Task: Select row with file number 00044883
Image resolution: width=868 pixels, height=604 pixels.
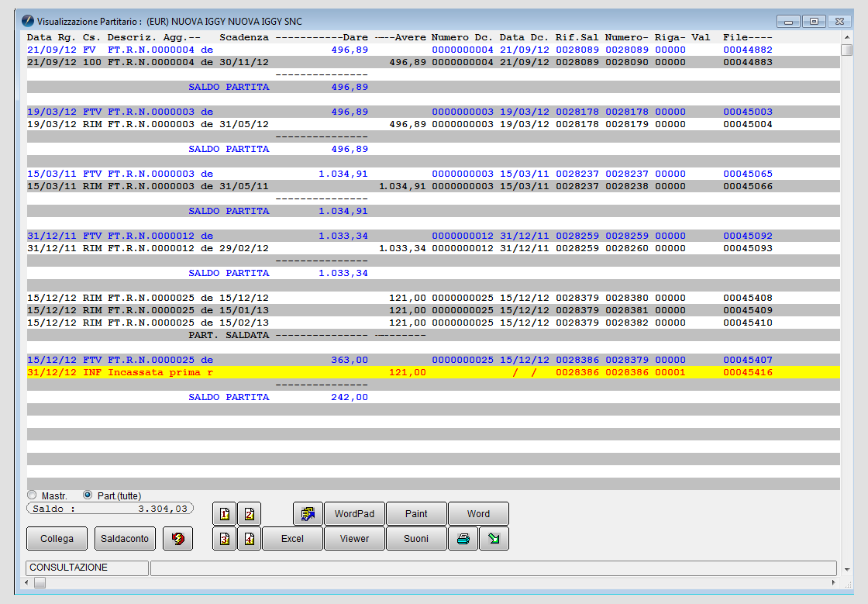Action: pos(433,62)
